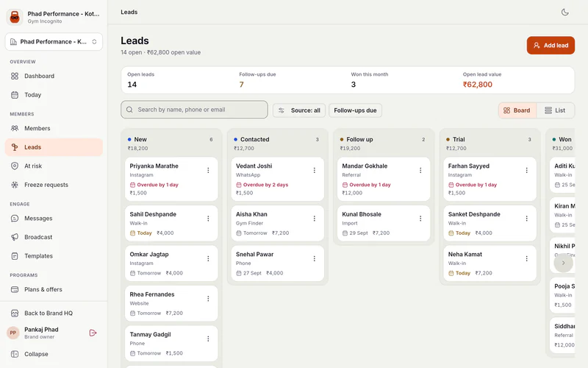Toggle dark mode with the moon icon
The width and height of the screenshot is (588, 368).
pos(564,12)
